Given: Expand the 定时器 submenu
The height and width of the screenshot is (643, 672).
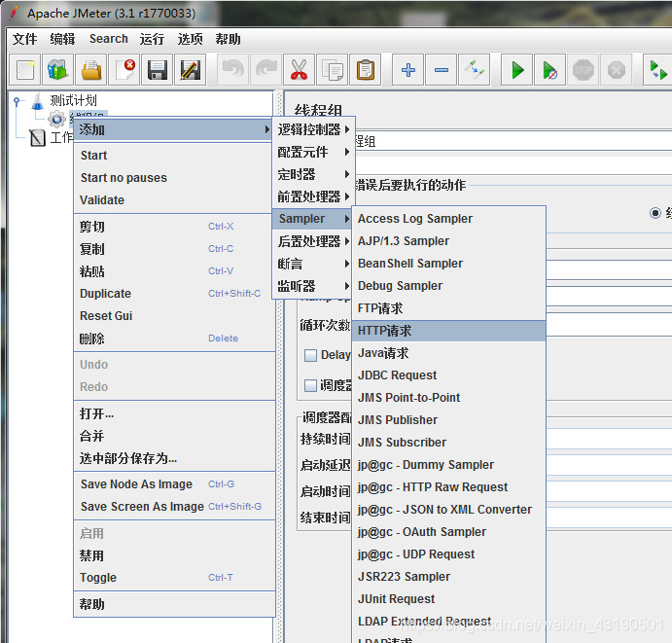Looking at the screenshot, I should pos(314,174).
